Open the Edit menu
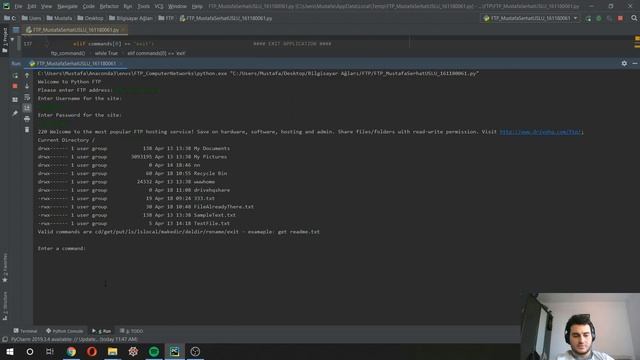The width and height of the screenshot is (640, 360). tap(32, 7)
